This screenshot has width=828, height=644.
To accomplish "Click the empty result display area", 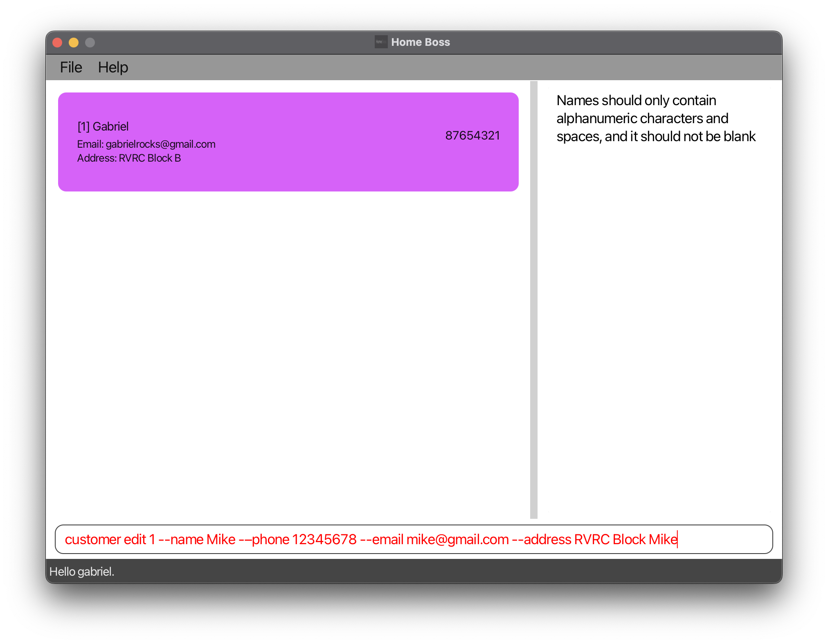I will click(x=659, y=327).
